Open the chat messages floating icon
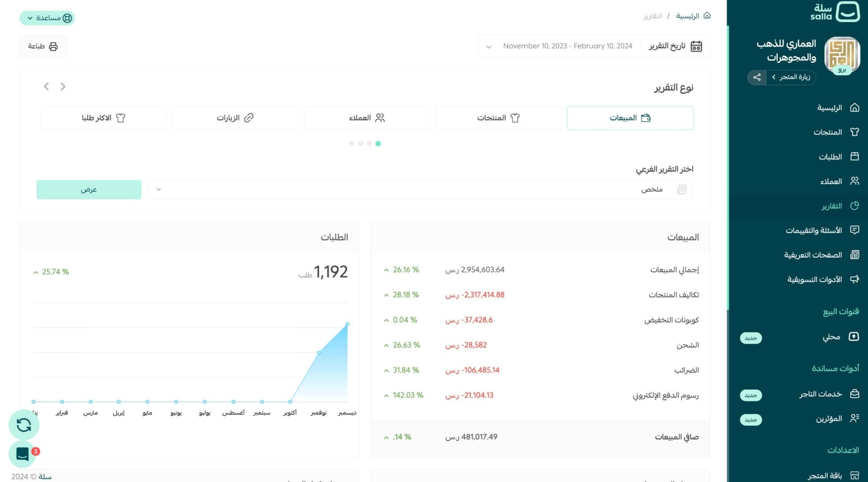Image resolution: width=868 pixels, height=482 pixels. pyautogui.click(x=23, y=454)
